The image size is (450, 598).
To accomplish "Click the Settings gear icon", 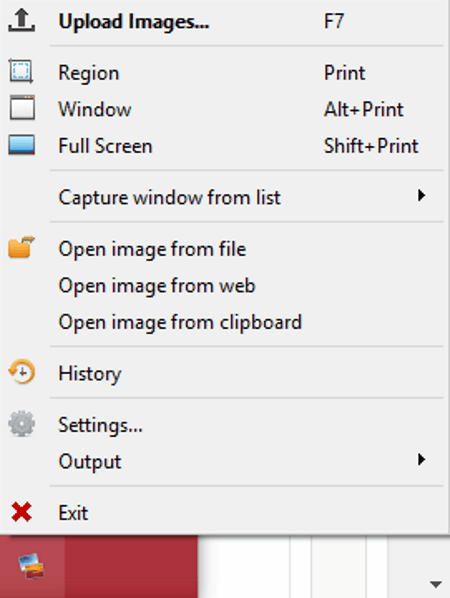I will tap(22, 424).
